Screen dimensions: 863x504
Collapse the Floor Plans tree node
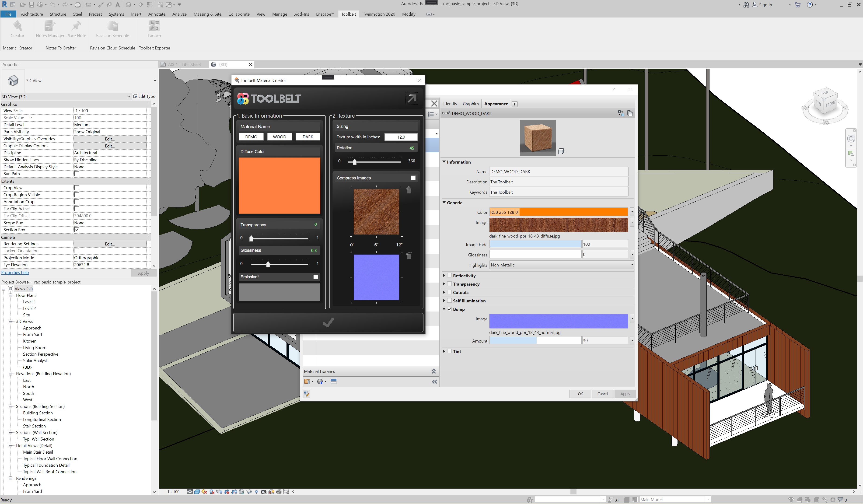[x=11, y=295]
